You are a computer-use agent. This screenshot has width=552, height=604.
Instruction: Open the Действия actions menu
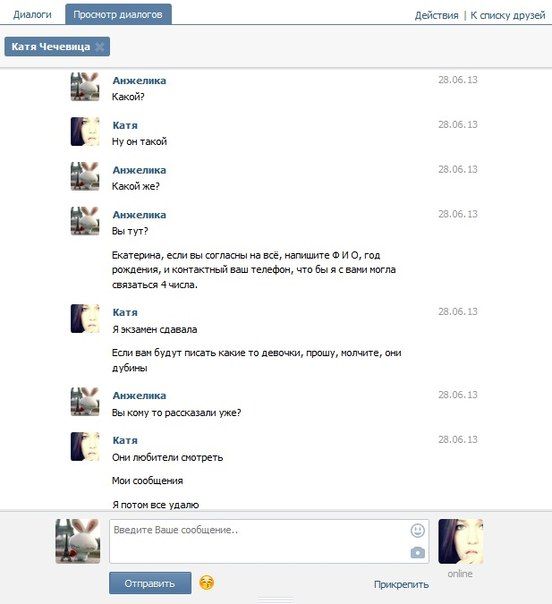point(436,15)
